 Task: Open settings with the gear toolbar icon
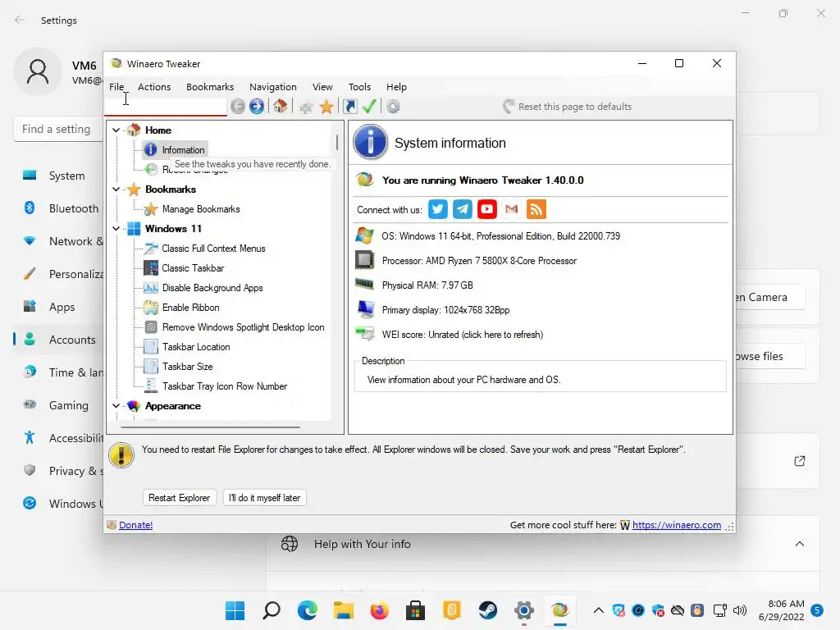393,107
